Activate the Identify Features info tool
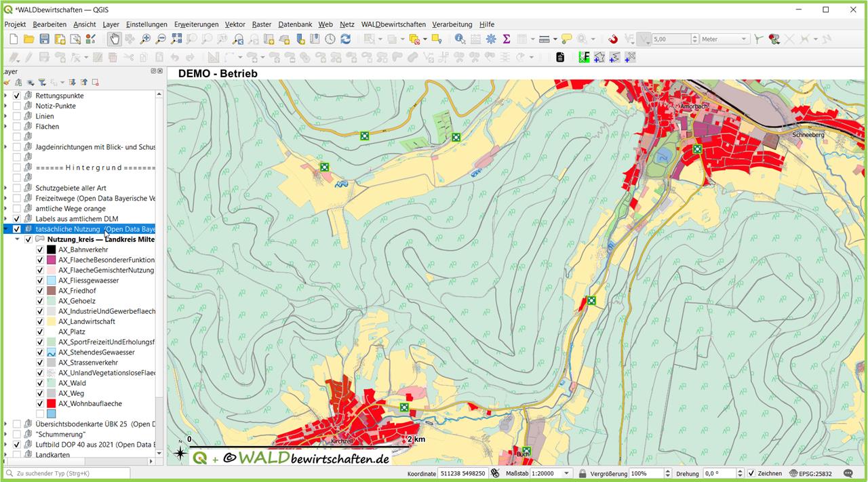Viewport: 868px width, 482px height. (460, 39)
